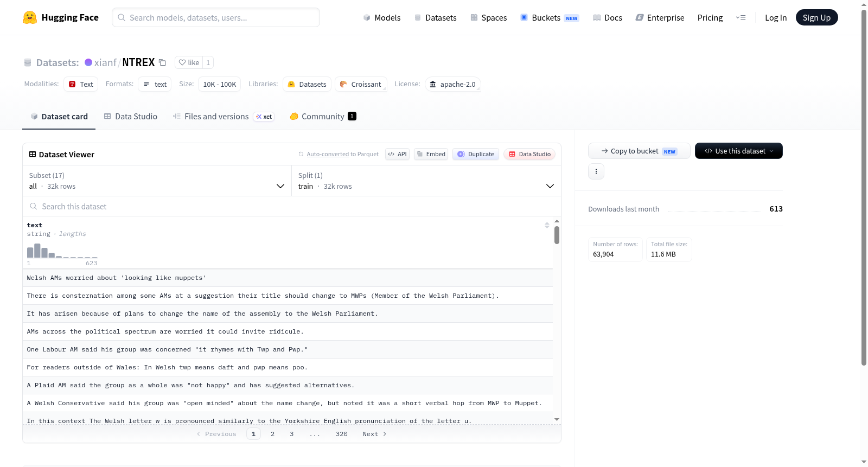Viewport: 868px width, 467px height.
Task: Open the Models page
Action: [x=382, y=17]
